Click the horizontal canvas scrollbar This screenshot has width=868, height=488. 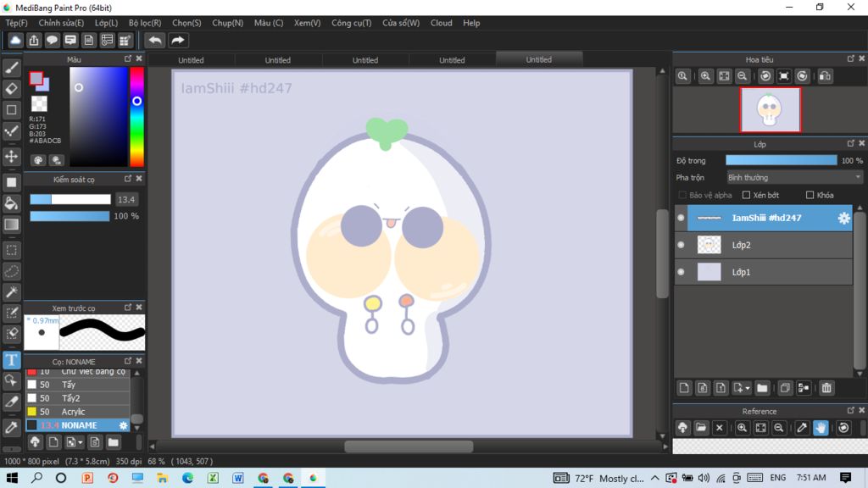tap(409, 446)
